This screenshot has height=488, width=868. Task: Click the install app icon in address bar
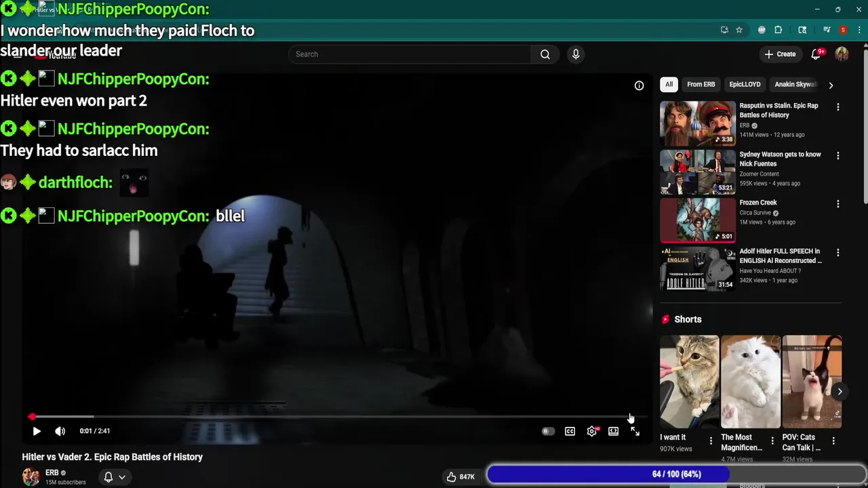click(x=724, y=30)
